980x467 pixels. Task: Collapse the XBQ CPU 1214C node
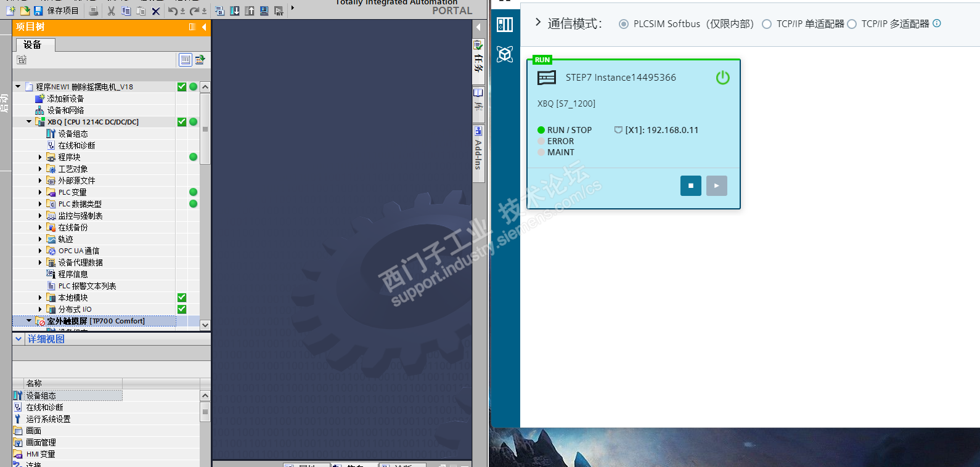(29, 122)
